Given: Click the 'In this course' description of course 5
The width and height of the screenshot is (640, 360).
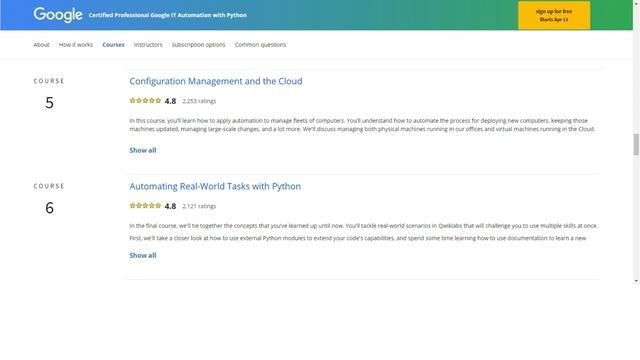Looking at the screenshot, I should click(x=362, y=125).
